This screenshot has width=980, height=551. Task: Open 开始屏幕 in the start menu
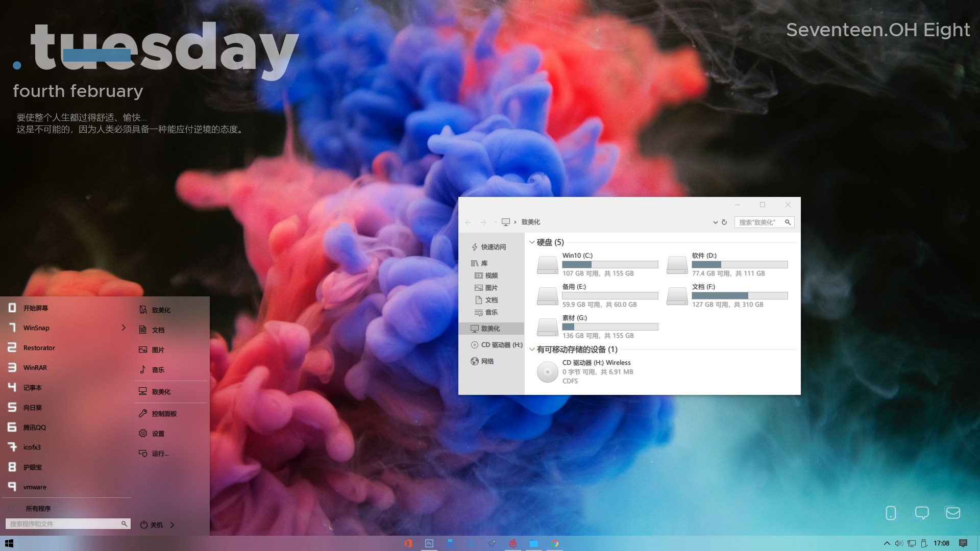(66, 308)
